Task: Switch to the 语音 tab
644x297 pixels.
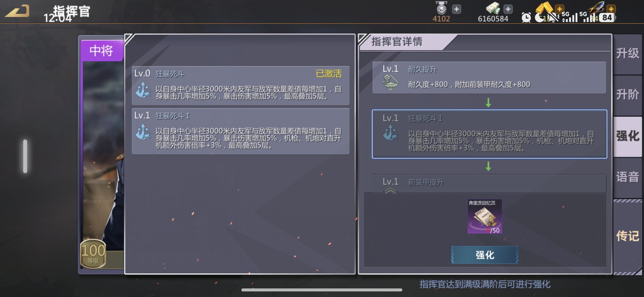Action: [628, 177]
